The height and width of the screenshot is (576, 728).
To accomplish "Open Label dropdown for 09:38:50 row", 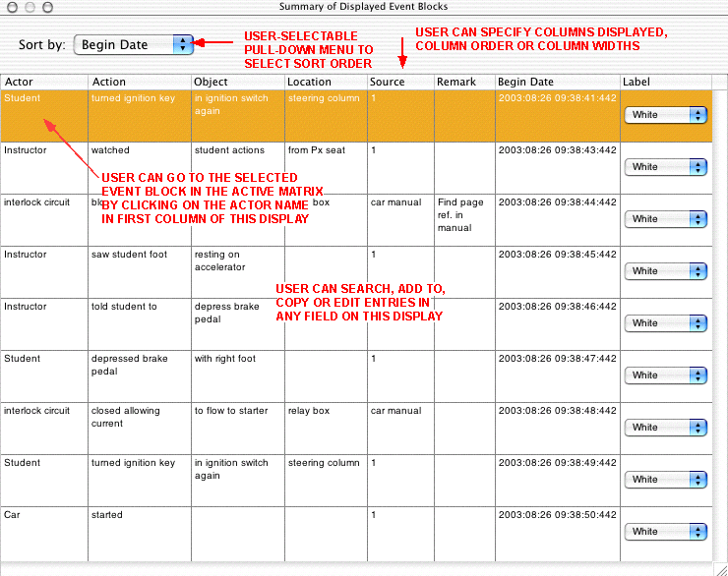I will (x=666, y=532).
